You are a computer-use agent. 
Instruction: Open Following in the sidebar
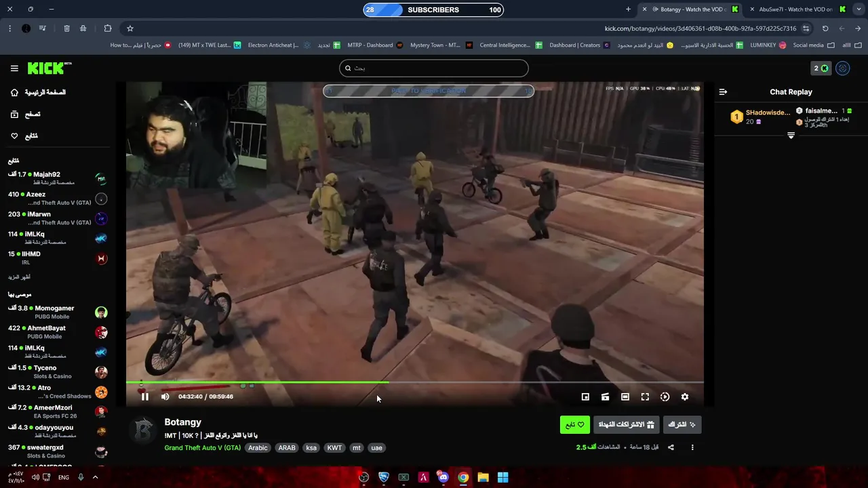pyautogui.click(x=24, y=136)
